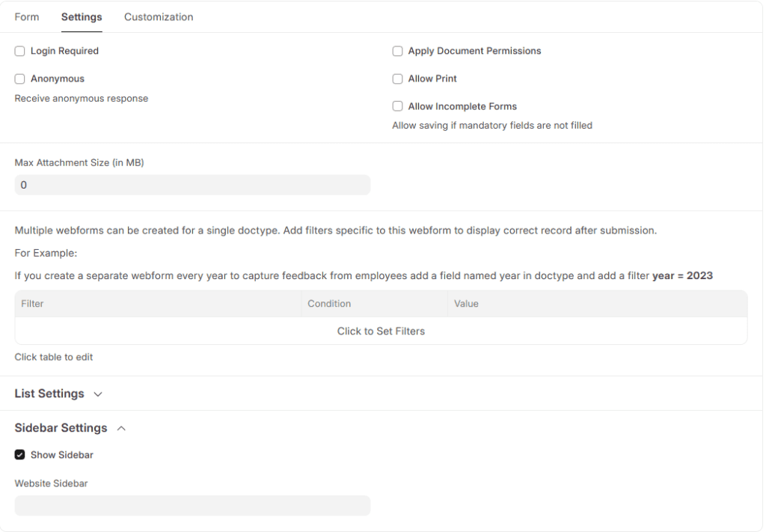Screen dimensions: 766x532
Task: Click the 'Click table to edit' hint
Action: (x=54, y=357)
